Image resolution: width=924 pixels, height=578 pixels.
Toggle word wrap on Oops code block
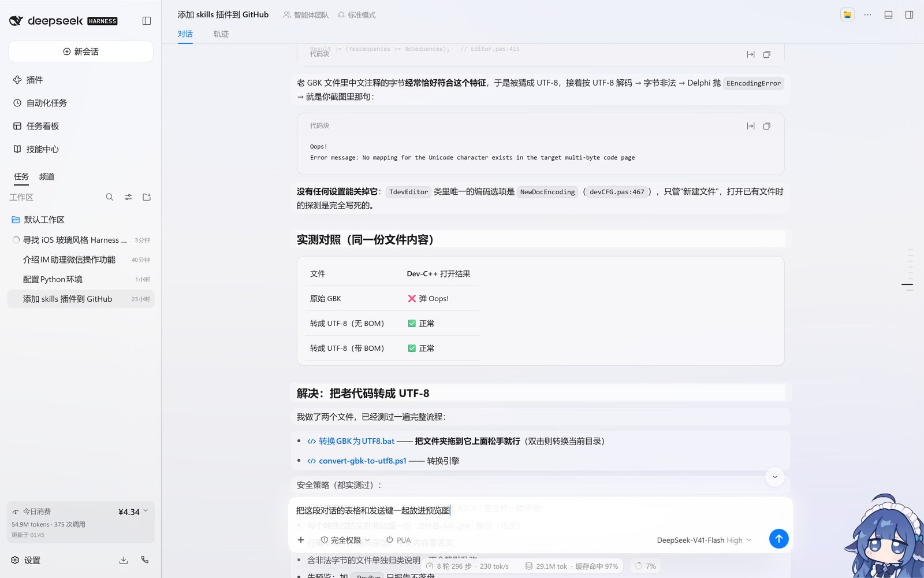[x=750, y=126]
